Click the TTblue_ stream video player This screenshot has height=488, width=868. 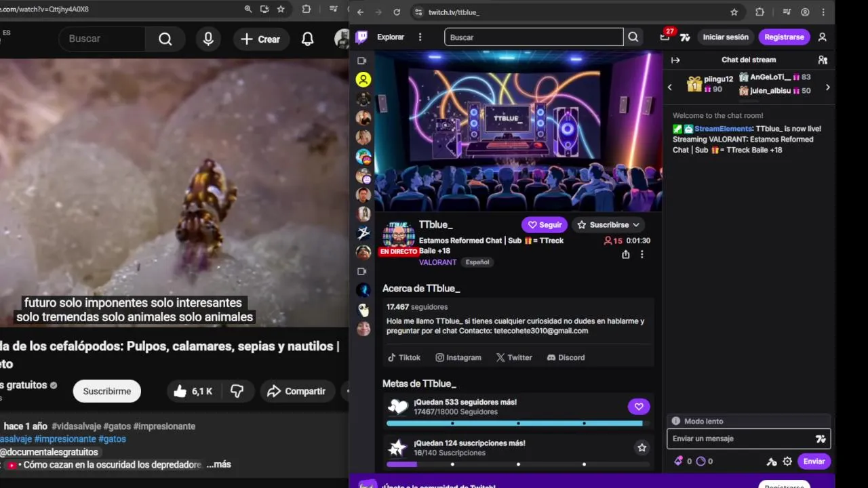click(x=518, y=132)
